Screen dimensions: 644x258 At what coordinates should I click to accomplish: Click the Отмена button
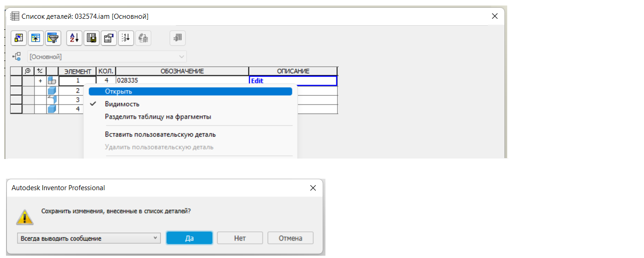tap(291, 238)
